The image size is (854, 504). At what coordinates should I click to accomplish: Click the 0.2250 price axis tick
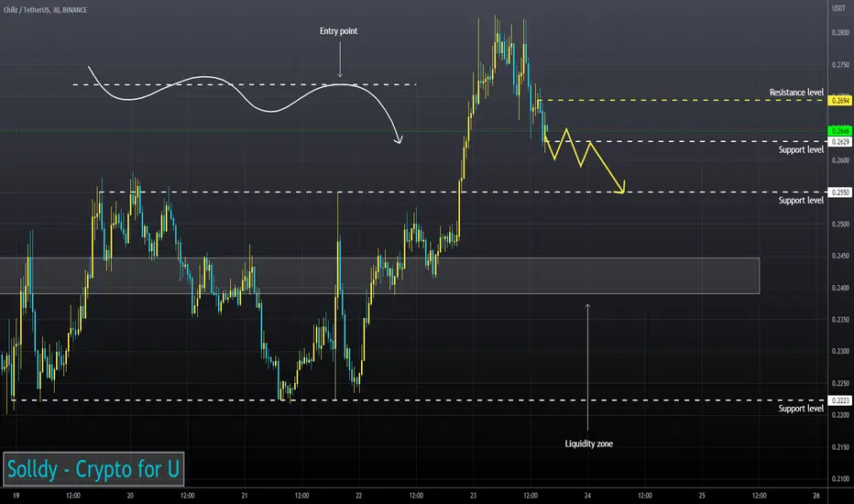840,383
